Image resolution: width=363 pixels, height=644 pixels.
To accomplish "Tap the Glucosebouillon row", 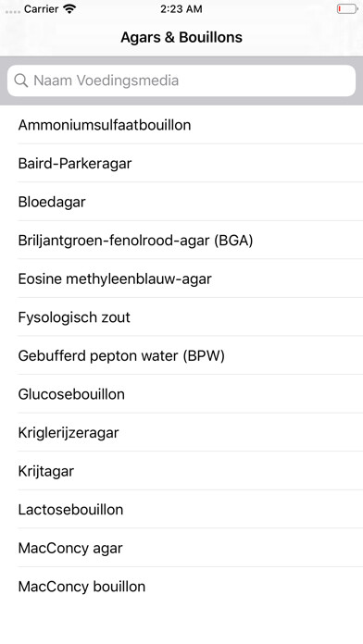I will (x=181, y=394).
